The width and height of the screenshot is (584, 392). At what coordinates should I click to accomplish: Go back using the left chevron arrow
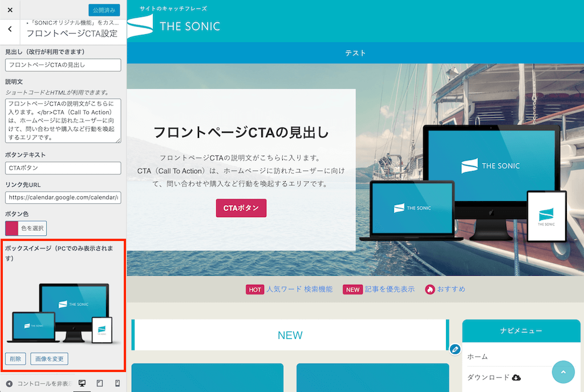coord(10,29)
